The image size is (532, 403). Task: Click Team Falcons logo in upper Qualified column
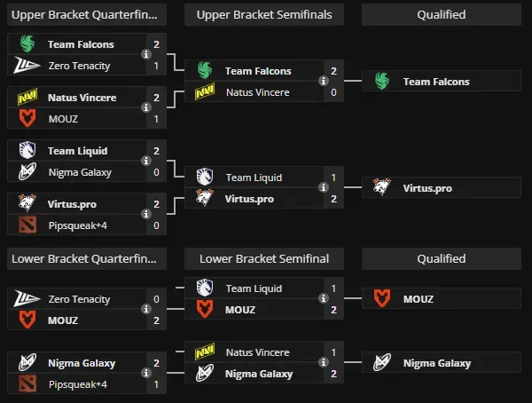pyautogui.click(x=382, y=82)
